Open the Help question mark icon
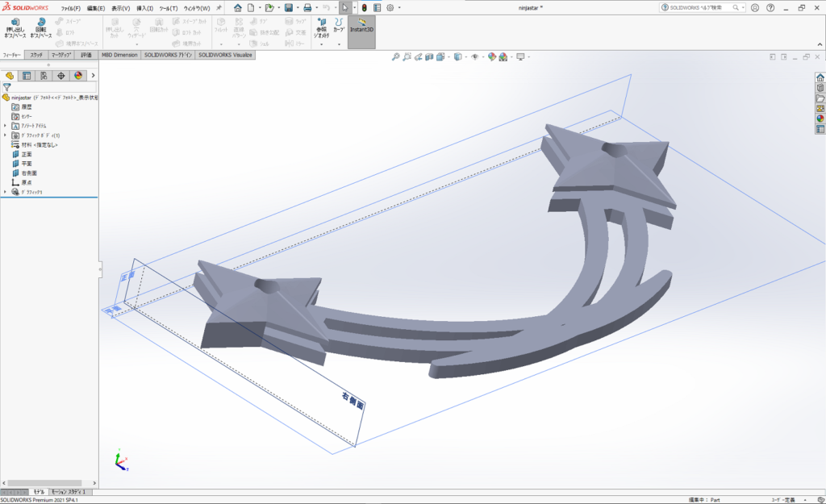826x504 pixels. (770, 8)
